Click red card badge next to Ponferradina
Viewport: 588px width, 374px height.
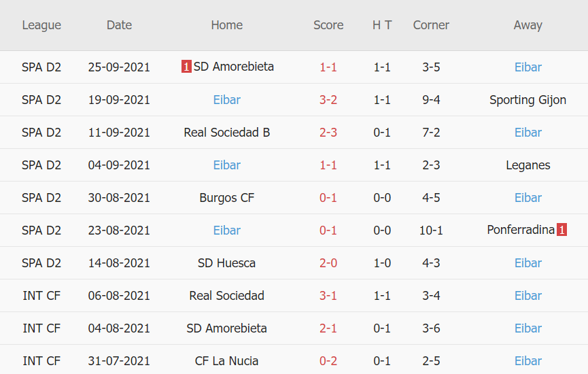(x=561, y=230)
